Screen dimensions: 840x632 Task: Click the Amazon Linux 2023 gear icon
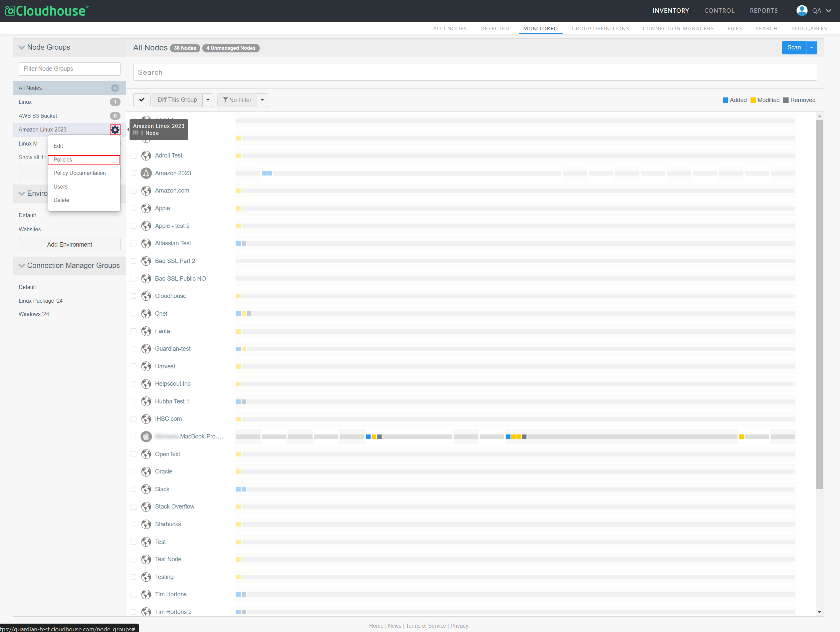115,130
